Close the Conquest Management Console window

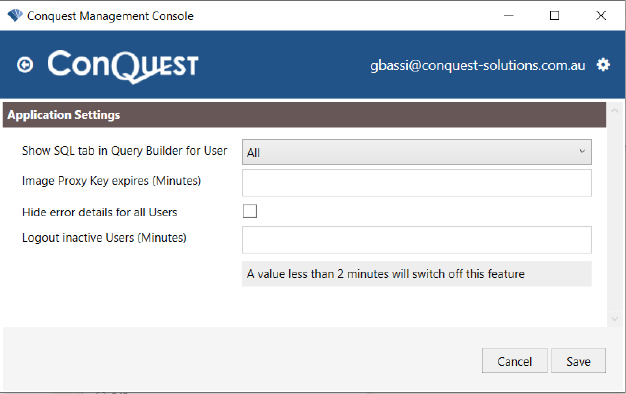click(601, 16)
